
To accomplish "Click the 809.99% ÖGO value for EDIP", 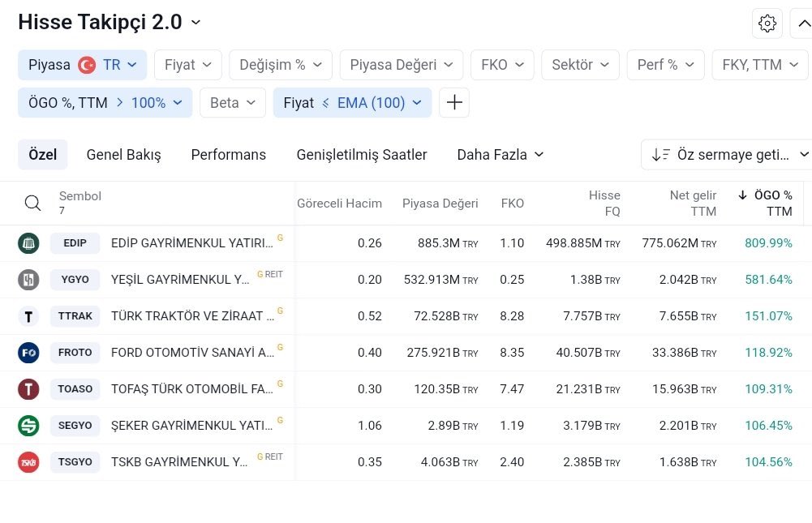I will click(x=768, y=243).
